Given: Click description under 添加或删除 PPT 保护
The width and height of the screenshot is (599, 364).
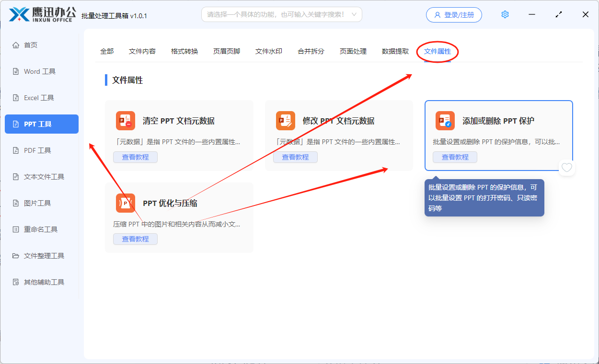Looking at the screenshot, I should coord(496,142).
